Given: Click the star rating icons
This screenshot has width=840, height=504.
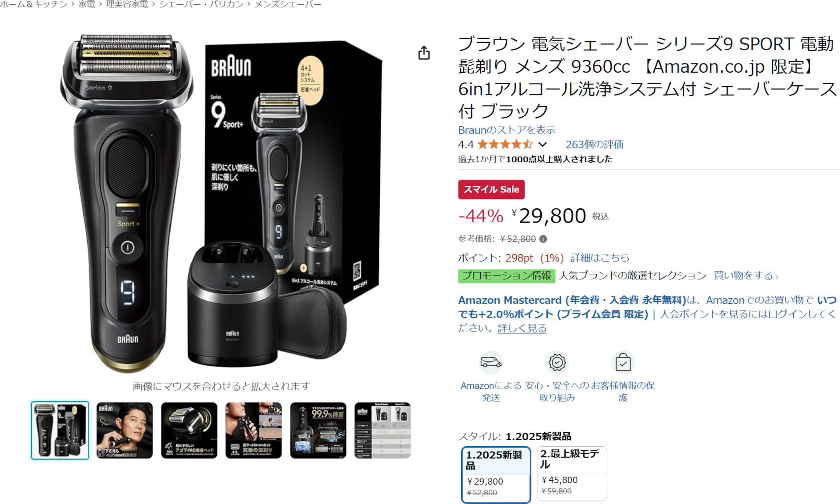Looking at the screenshot, I should (x=505, y=144).
